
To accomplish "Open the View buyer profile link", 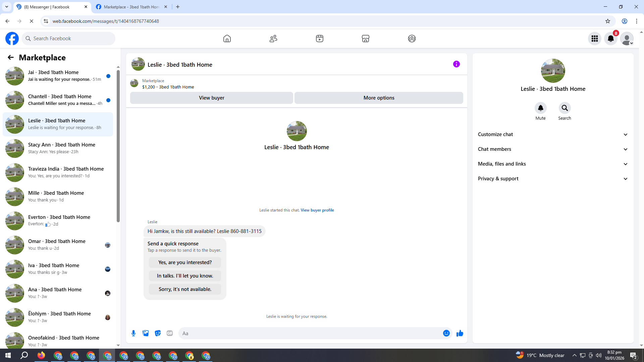I will pos(317,210).
